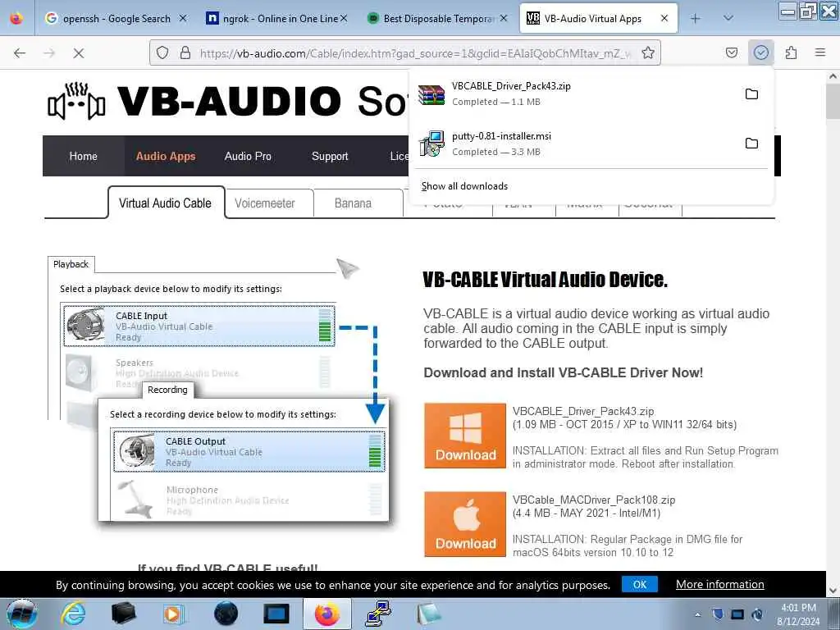Click the tracking protection shield icon
The image size is (840, 630).
click(162, 52)
